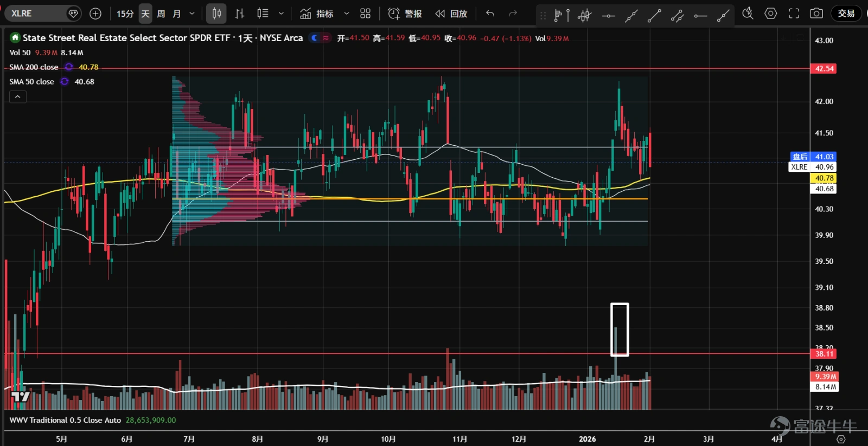The image size is (868, 446).
Task: Open 交易 trading panel button
Action: [x=846, y=14]
